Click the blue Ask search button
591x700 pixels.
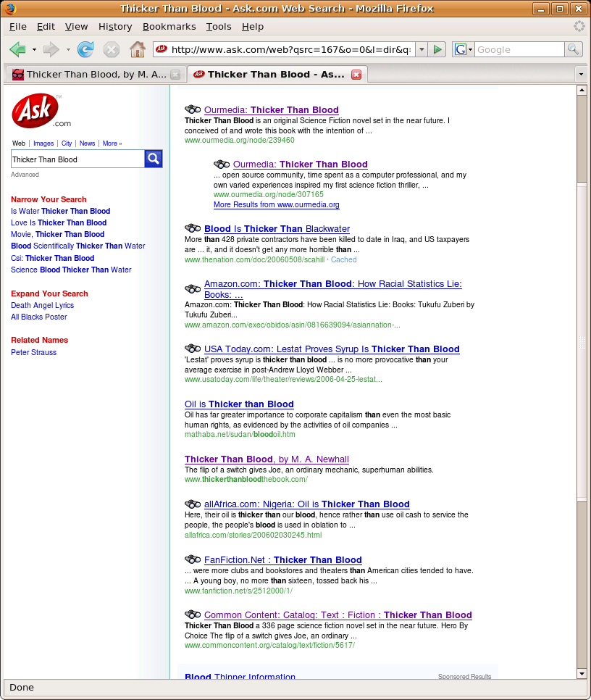(154, 159)
